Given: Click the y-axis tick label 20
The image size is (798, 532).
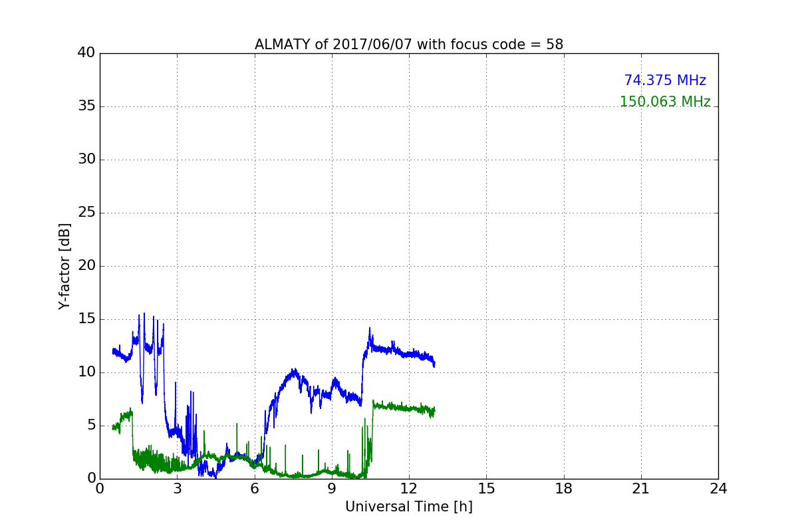Looking at the screenshot, I should pyautogui.click(x=87, y=266).
